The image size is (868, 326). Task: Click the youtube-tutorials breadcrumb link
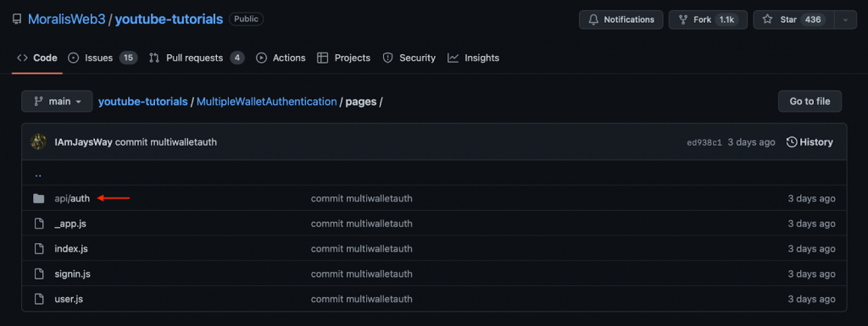pyautogui.click(x=142, y=102)
